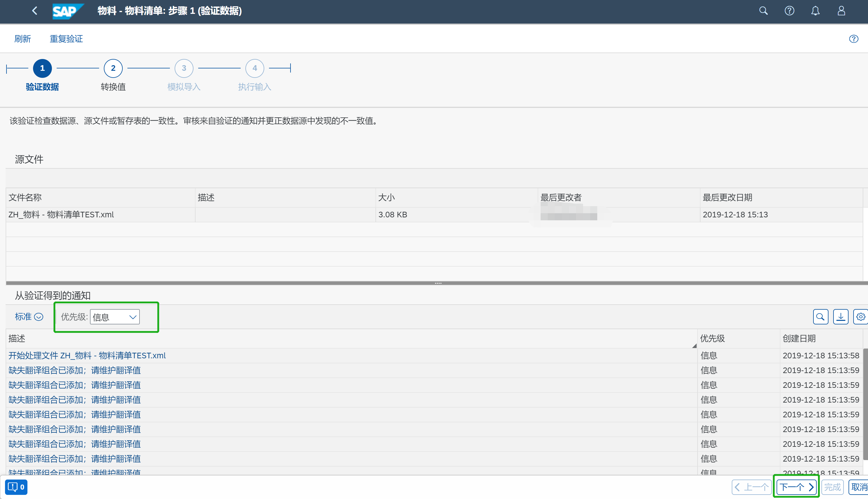The width and height of the screenshot is (868, 499).
Task: Click 下一个 to proceed
Action: click(797, 487)
